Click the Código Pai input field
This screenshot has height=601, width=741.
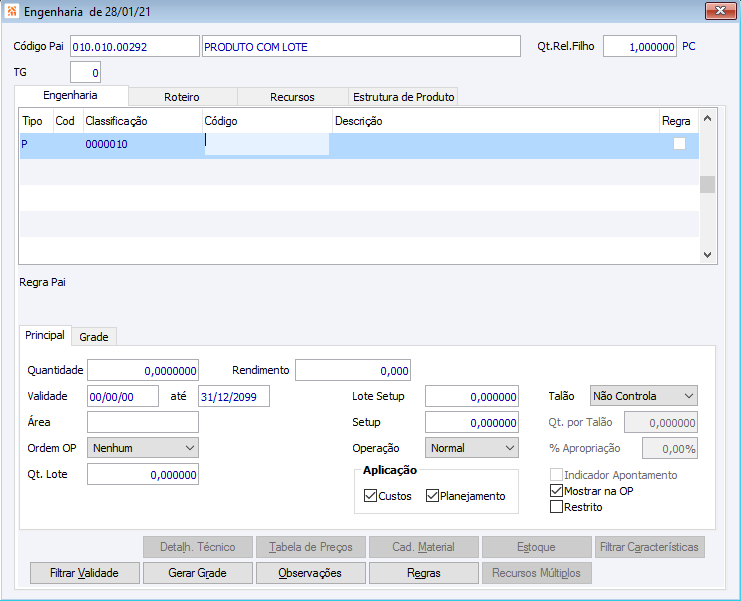[134, 47]
